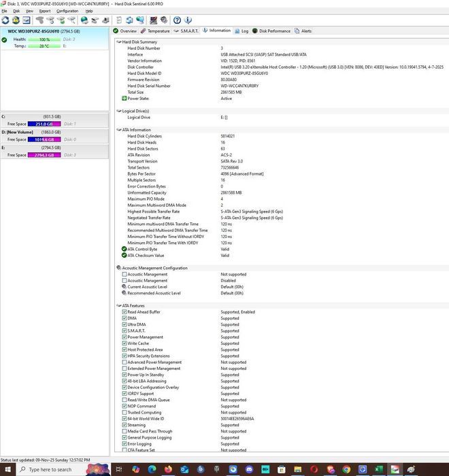
Task: Click the Health 100 % bar
Action: 44,39
